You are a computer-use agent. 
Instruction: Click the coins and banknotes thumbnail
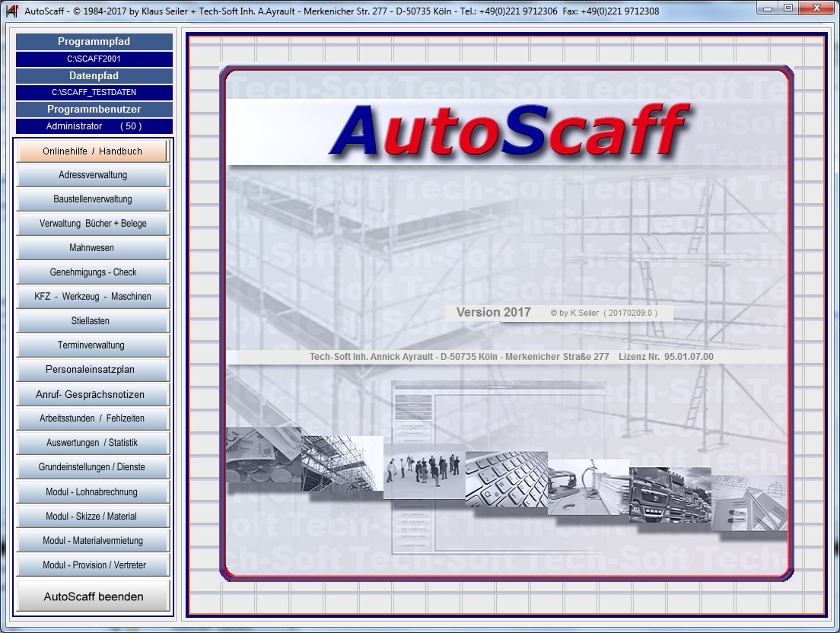tap(263, 455)
